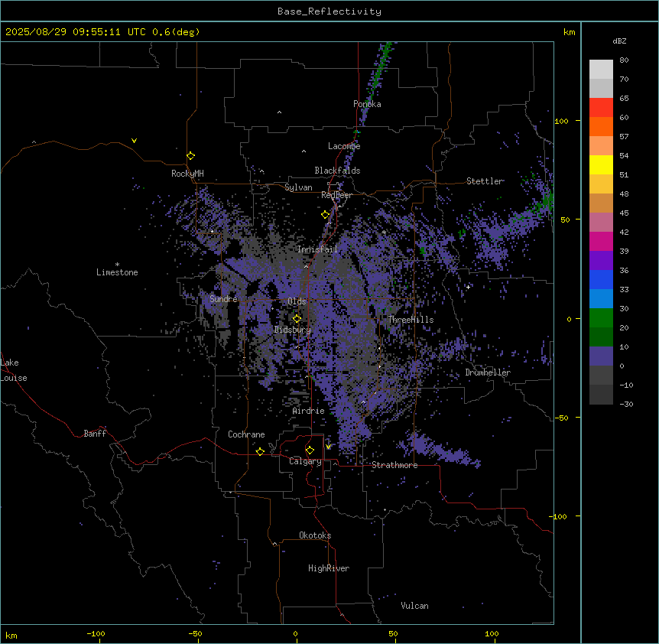Image resolution: width=659 pixels, height=644 pixels.
Task: Click the timestamp 2025/08/29 09:55:11 UTC
Action: point(75,32)
